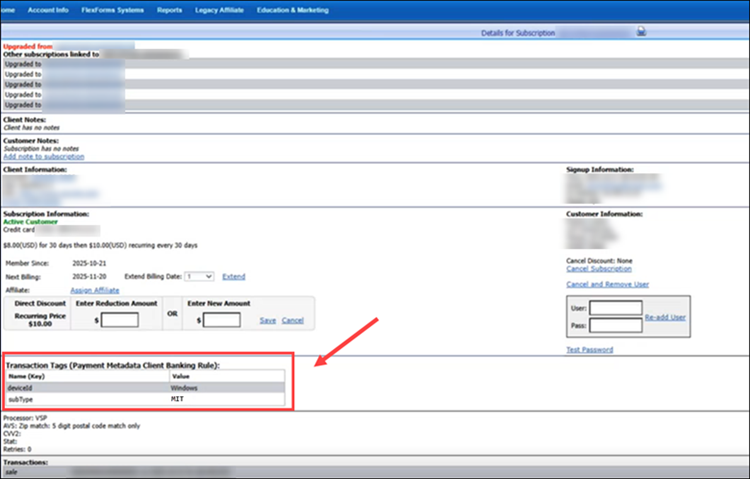This screenshot has height=479, width=750.
Task: Open the FlexForms Systems menu
Action: (112, 10)
